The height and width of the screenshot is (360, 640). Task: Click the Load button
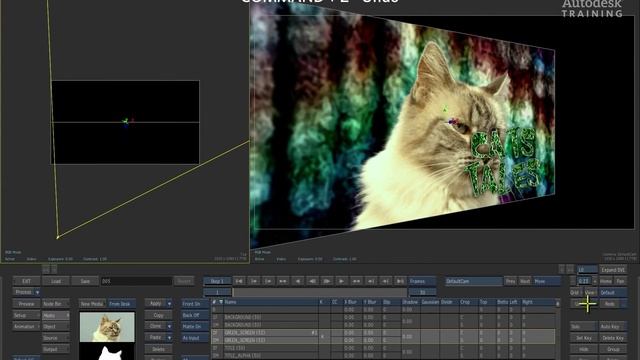pos(56,281)
